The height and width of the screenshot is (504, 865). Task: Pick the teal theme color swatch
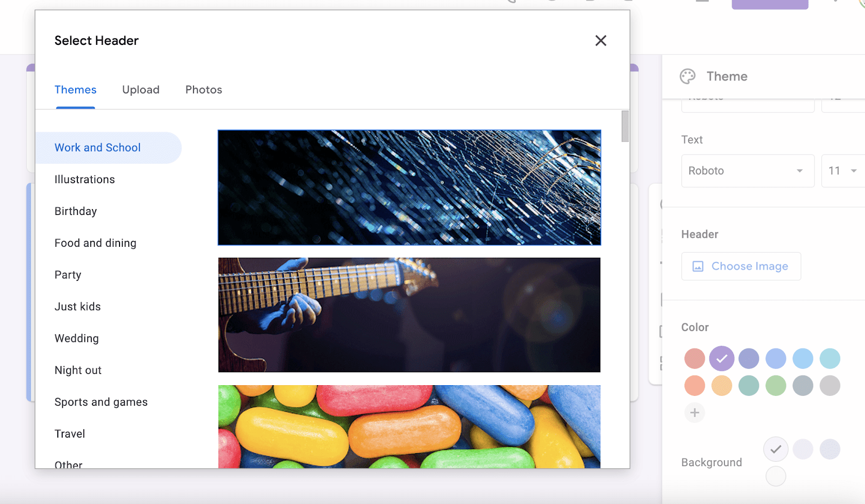830,358
